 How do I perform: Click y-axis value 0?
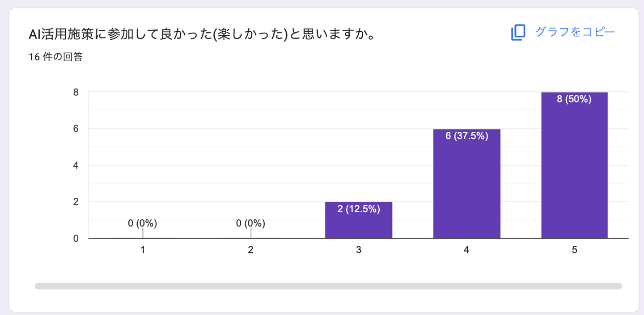click(76, 239)
